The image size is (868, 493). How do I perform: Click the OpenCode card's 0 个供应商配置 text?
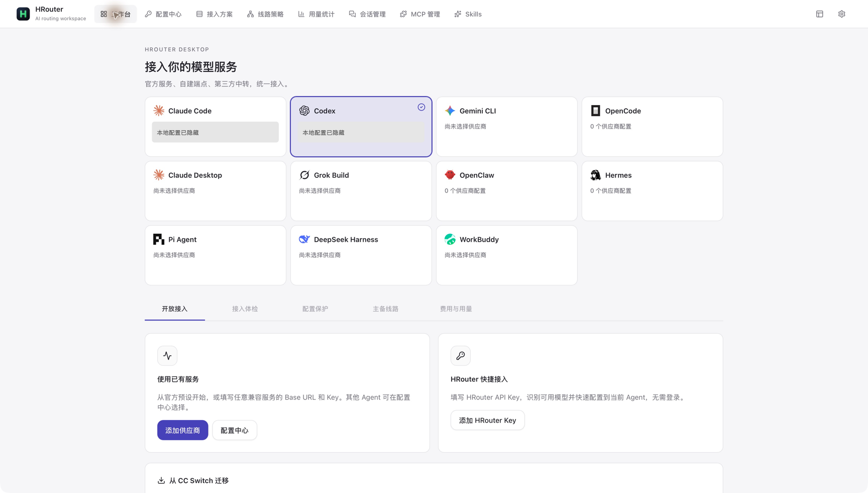[611, 127]
